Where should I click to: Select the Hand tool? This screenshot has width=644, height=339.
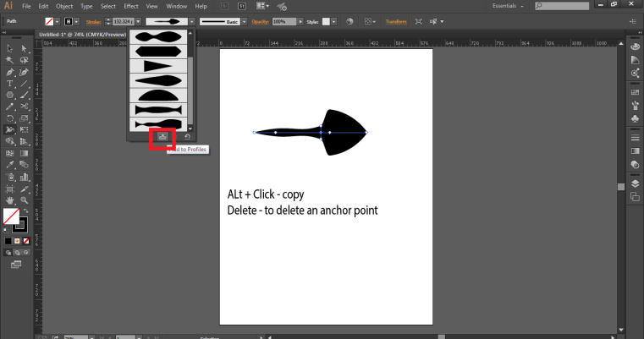9,200
